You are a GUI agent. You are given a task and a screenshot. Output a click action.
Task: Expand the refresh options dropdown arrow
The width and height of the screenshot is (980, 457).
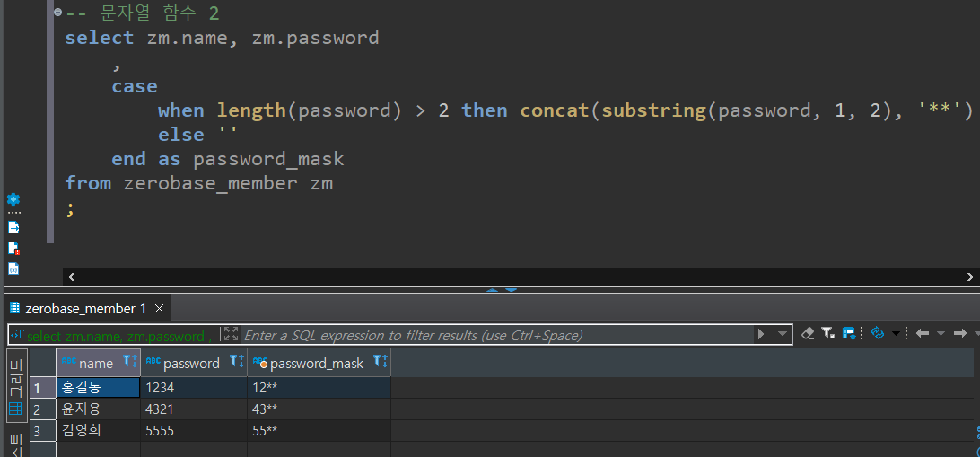[895, 334]
